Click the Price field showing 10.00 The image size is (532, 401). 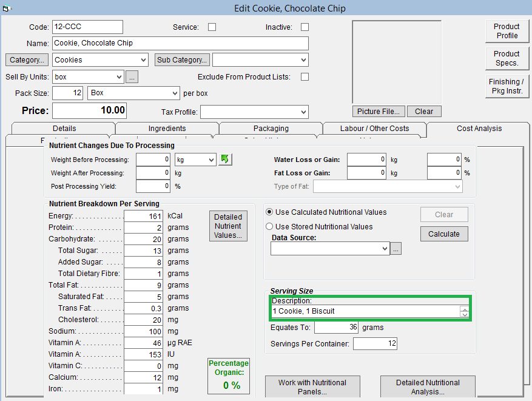pyautogui.click(x=89, y=110)
